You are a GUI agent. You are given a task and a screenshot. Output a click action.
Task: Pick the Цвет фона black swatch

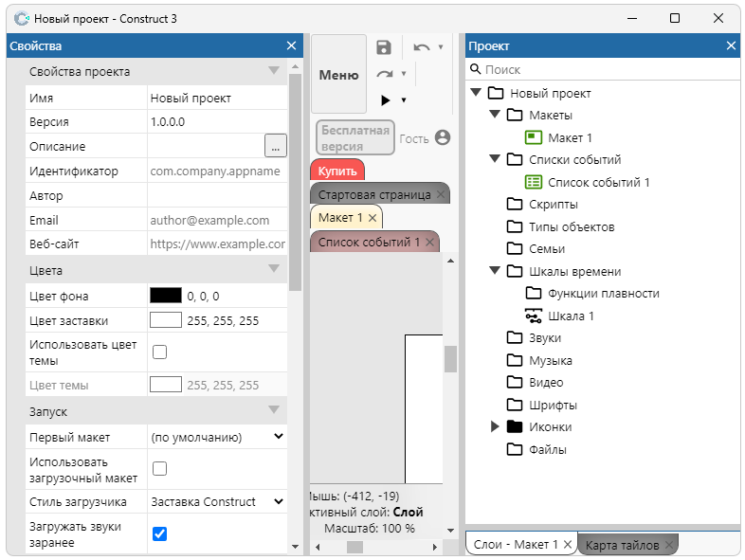(x=166, y=296)
